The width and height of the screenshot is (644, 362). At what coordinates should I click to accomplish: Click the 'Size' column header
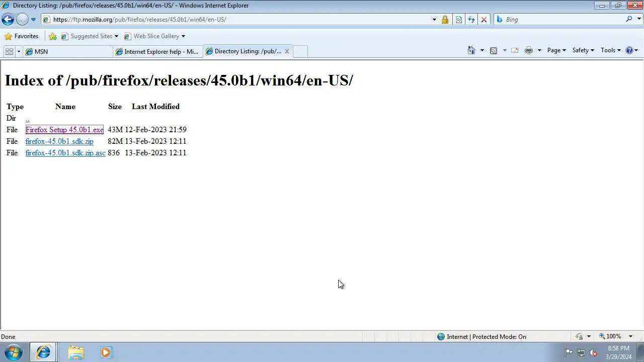tap(115, 107)
